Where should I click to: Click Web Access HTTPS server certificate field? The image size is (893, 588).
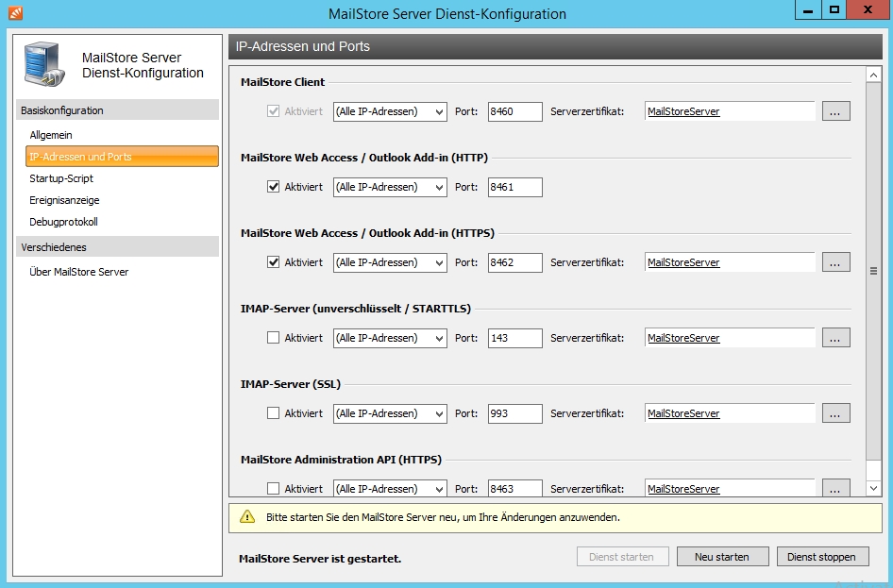(730, 261)
